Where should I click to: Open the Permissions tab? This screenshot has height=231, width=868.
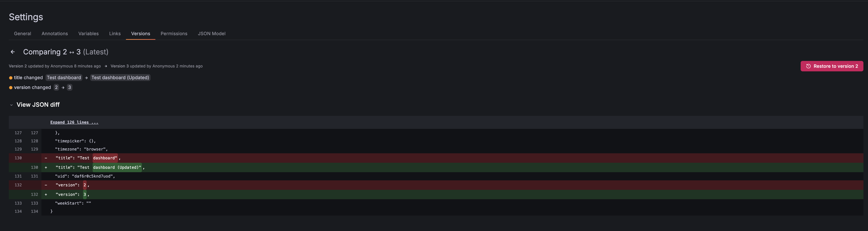tap(174, 33)
